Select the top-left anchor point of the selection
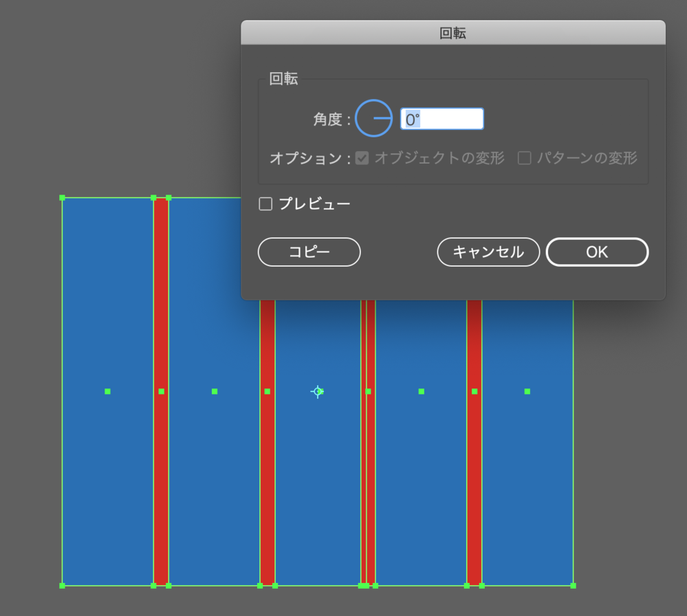Screen dimensions: 687x616 [63, 197]
